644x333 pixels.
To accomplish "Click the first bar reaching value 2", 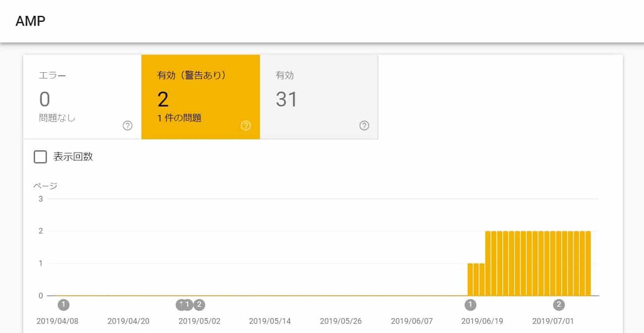I will [488, 263].
